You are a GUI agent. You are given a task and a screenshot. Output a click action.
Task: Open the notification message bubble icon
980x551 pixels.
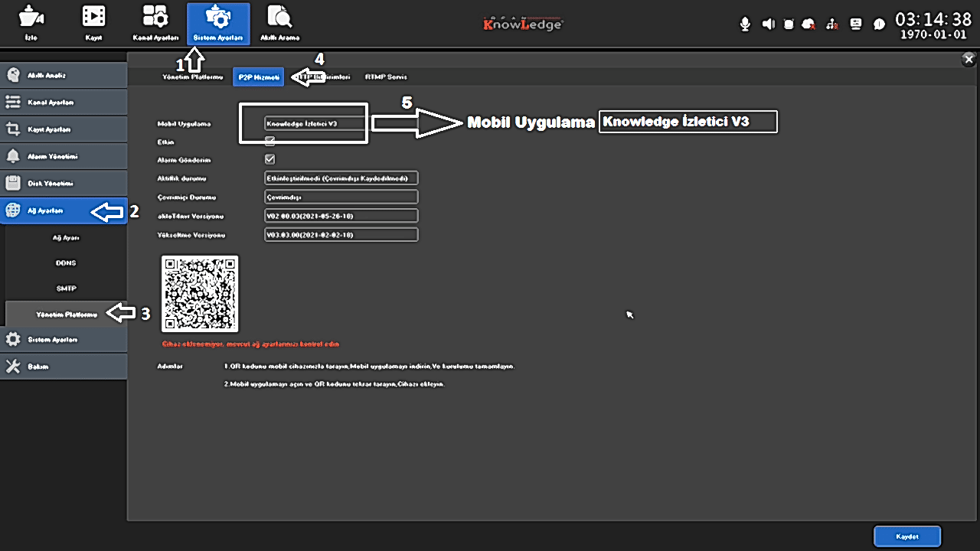click(879, 24)
